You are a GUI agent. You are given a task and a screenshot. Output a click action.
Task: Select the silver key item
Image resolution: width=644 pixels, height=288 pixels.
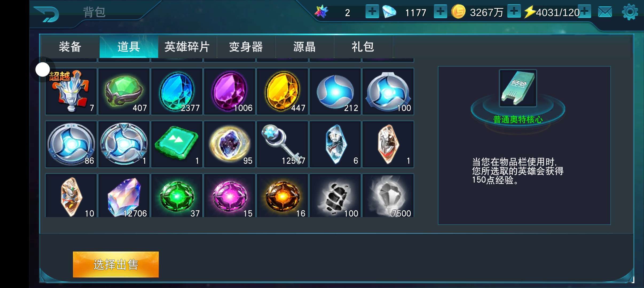282,144
